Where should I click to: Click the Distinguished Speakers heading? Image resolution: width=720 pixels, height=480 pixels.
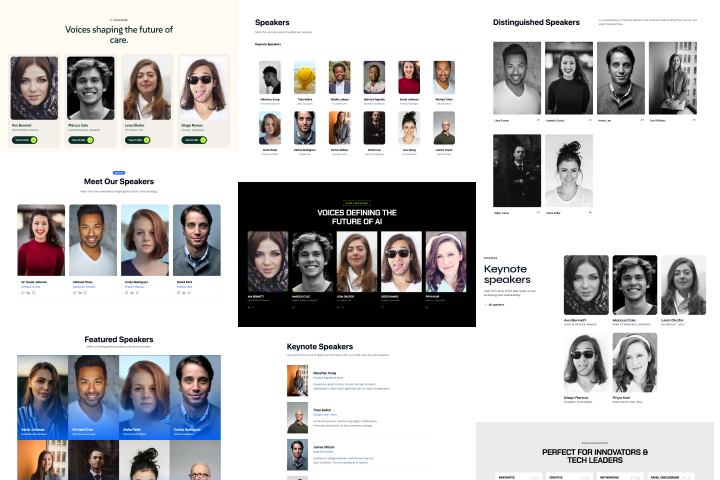pyautogui.click(x=536, y=22)
